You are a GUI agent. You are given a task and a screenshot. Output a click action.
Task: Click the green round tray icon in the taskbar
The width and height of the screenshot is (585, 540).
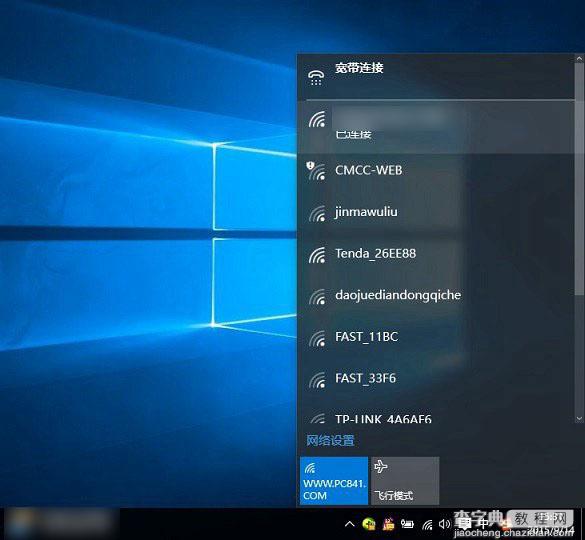pos(369,524)
